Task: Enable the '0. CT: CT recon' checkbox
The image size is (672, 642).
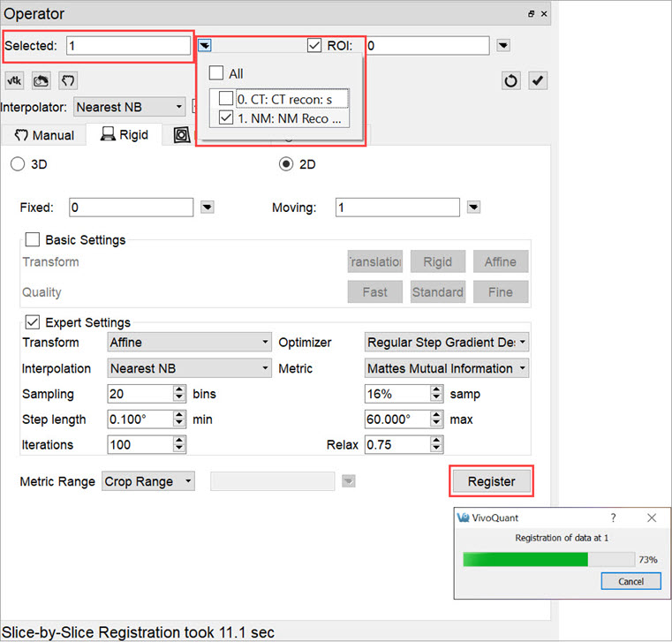Action: coord(226,98)
